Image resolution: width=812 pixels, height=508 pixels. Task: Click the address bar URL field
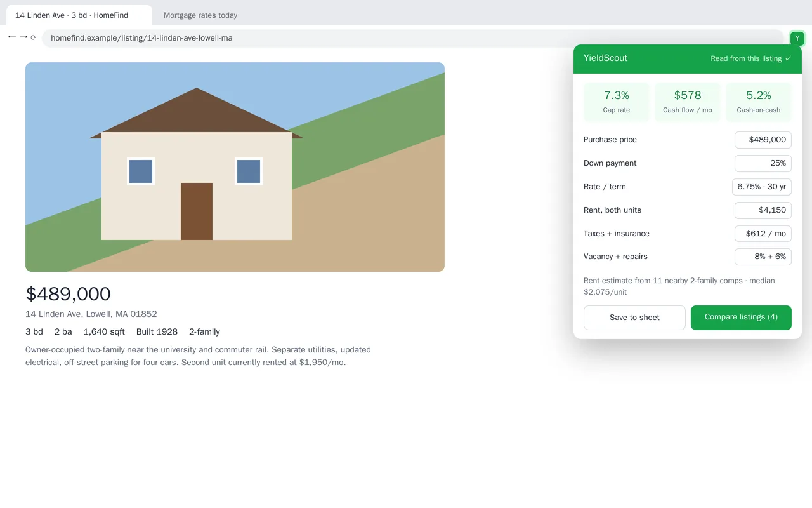pyautogui.click(x=413, y=38)
